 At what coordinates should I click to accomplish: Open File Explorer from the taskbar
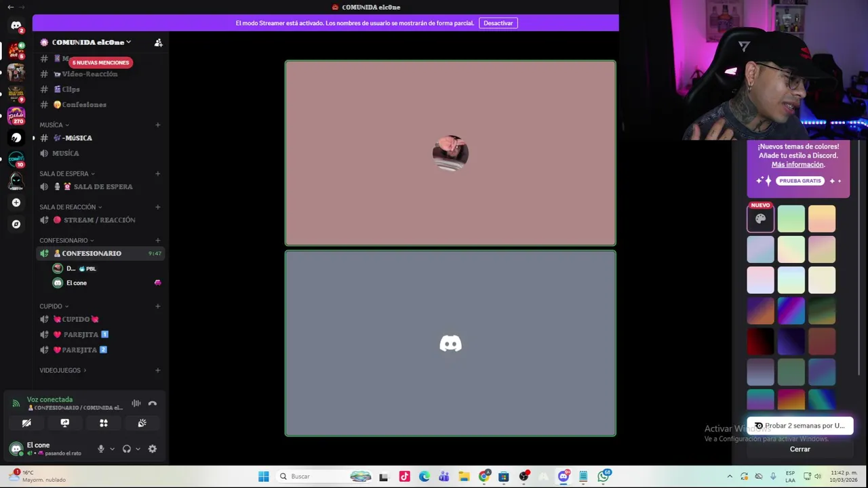(x=464, y=476)
